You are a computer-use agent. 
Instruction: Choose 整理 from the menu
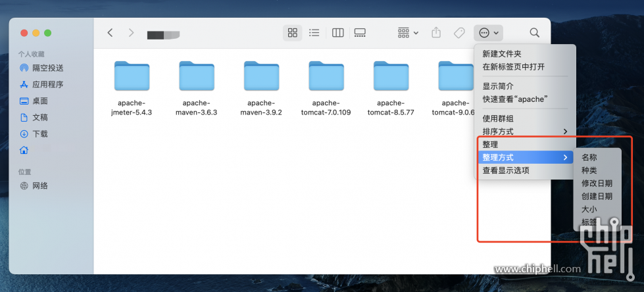[x=525, y=145]
